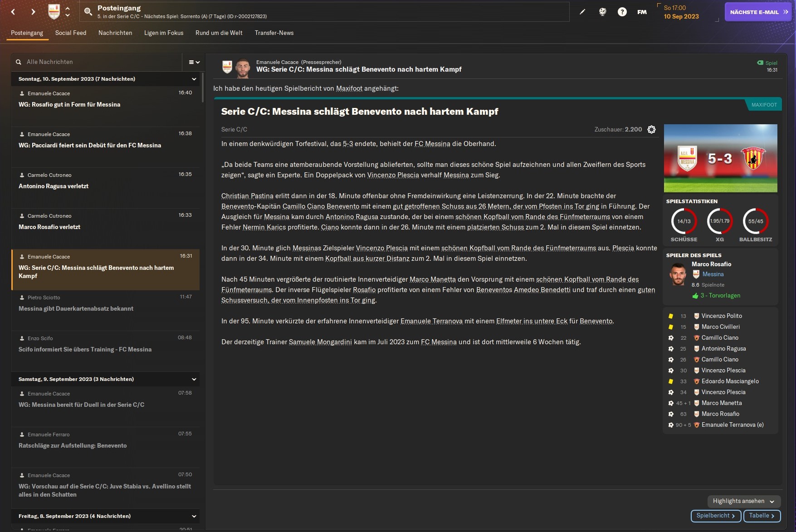796x532 pixels.
Task: Open the world globe icon
Action: [602, 12]
